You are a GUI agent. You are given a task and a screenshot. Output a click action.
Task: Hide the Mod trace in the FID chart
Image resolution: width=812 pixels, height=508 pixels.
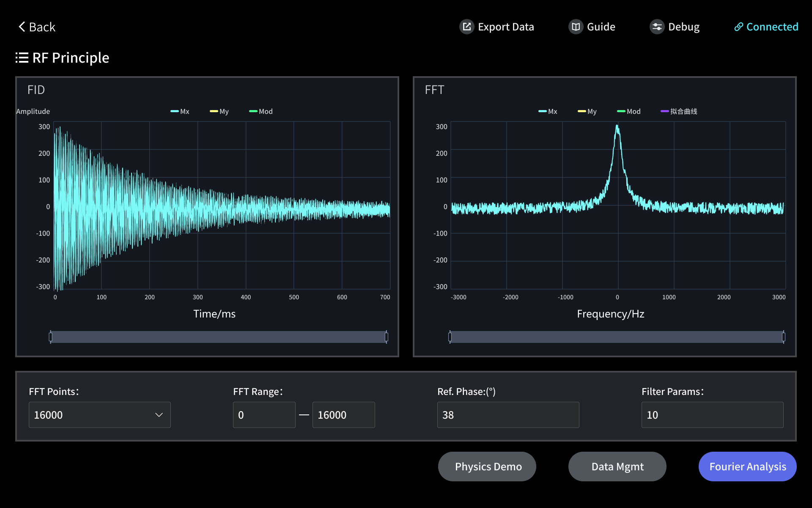click(253, 111)
